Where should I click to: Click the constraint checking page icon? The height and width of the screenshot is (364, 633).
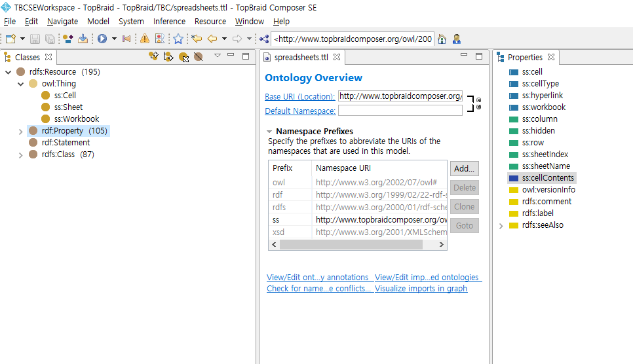pyautogui.click(x=160, y=39)
